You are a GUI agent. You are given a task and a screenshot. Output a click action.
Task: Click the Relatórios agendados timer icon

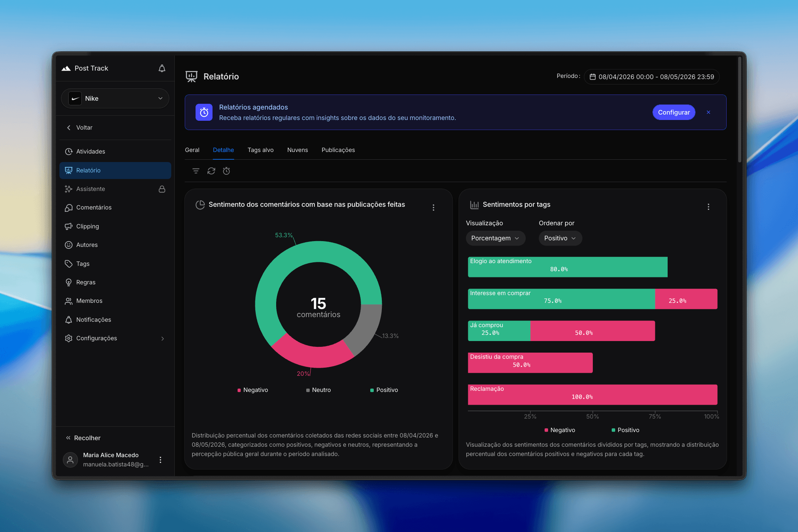204,112
